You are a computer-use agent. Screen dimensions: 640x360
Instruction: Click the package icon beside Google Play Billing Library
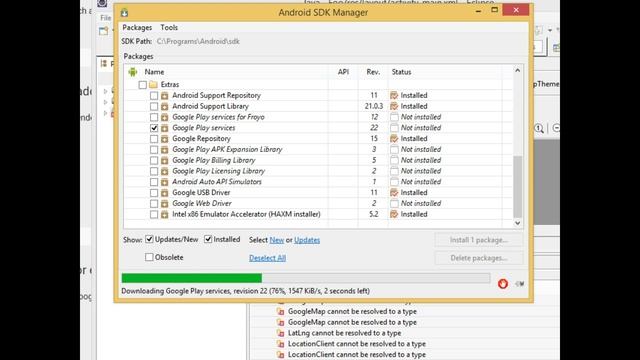click(164, 160)
